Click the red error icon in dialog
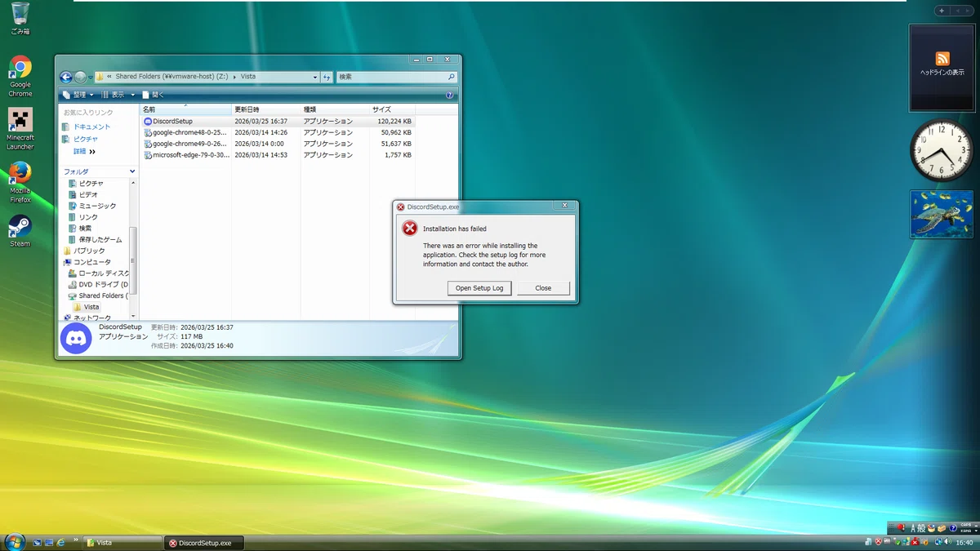Viewport: 980px width, 551px height. click(410, 229)
